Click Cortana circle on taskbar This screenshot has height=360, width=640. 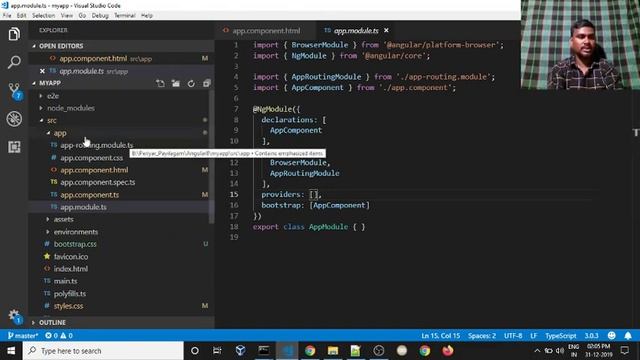pyautogui.click(x=195, y=351)
